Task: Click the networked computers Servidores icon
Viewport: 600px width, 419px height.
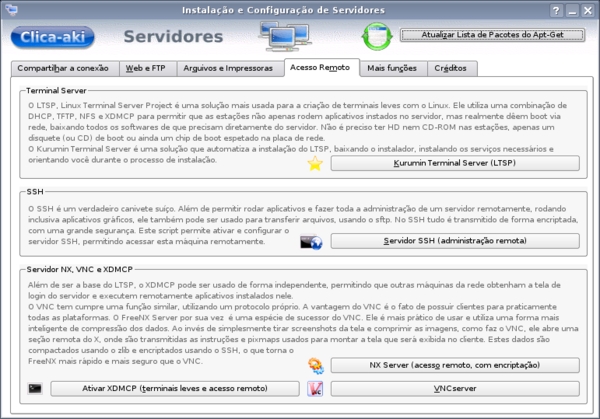Action: tap(285, 36)
